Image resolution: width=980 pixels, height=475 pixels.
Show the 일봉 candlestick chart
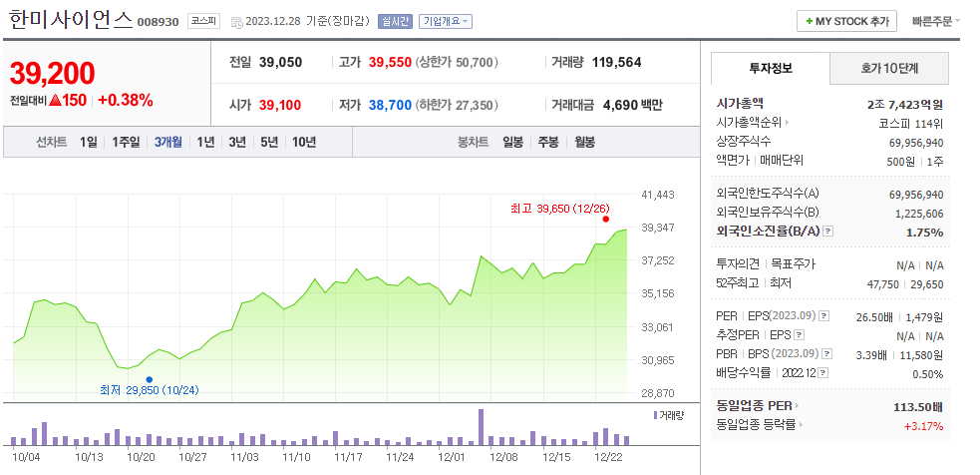pyautogui.click(x=512, y=142)
